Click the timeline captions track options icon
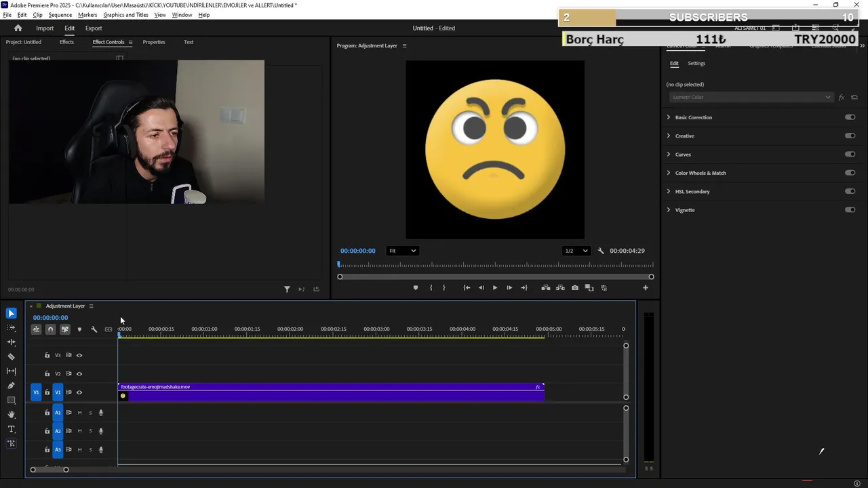 (x=108, y=329)
